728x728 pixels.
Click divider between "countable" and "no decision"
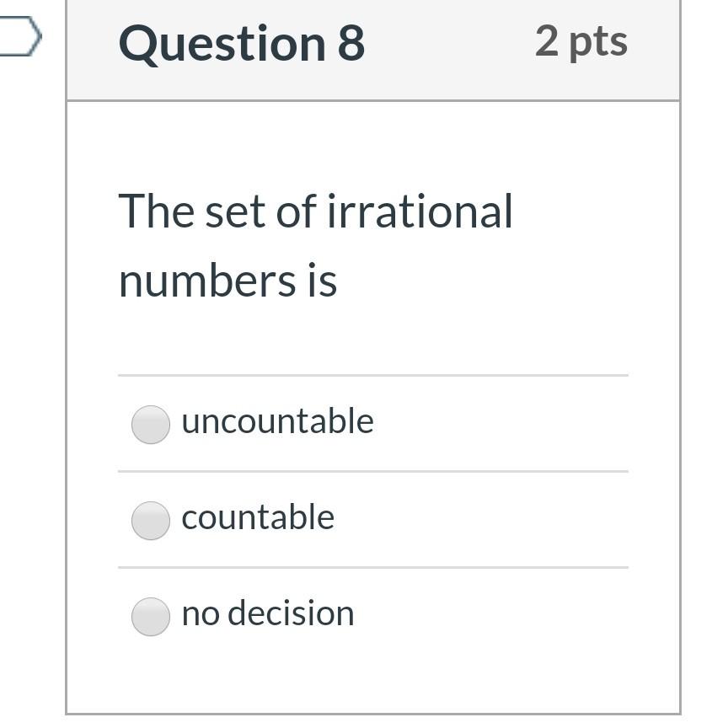pyautogui.click(x=372, y=568)
